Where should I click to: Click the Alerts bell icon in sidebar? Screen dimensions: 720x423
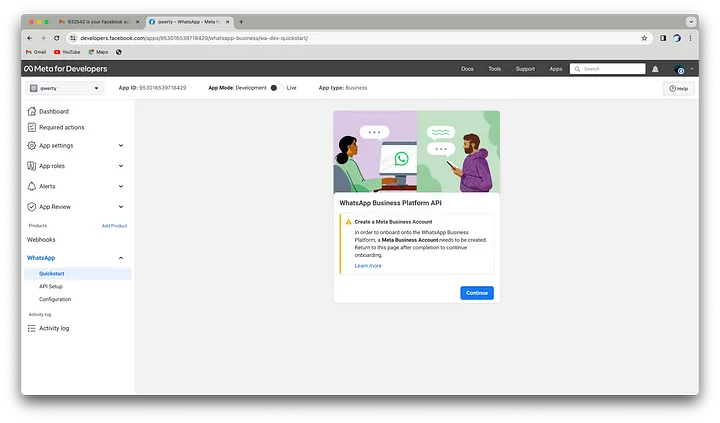point(31,186)
